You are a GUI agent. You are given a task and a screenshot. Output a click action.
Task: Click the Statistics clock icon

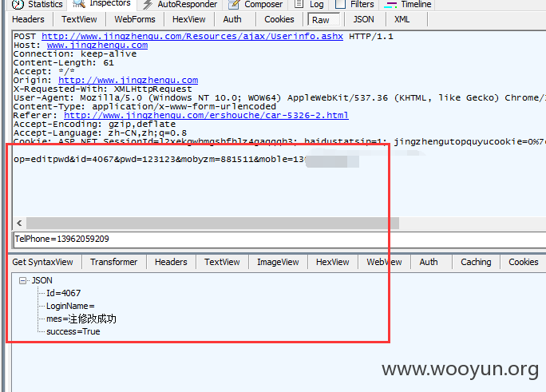[x=18, y=4]
